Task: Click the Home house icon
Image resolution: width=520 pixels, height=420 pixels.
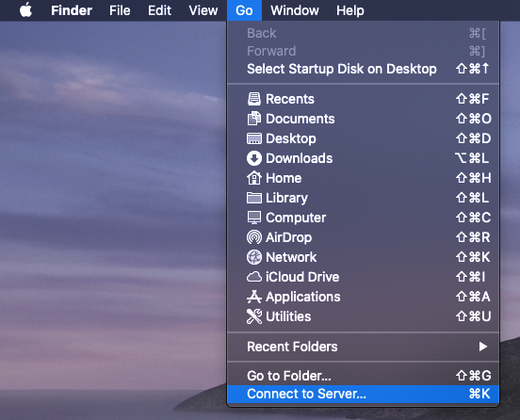Action: pos(254,178)
